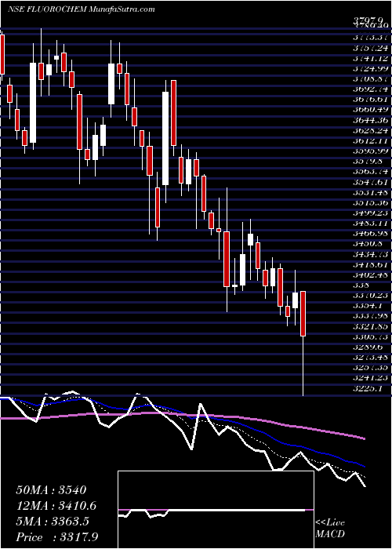This screenshot has width=392, height=549.
Task: Click the <<Live MACD label
Action: pyautogui.click(x=331, y=529)
